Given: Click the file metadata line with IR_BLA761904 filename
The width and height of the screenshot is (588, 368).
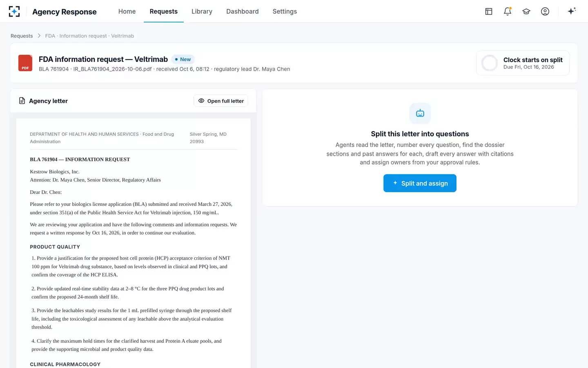Looking at the screenshot, I should [165, 69].
